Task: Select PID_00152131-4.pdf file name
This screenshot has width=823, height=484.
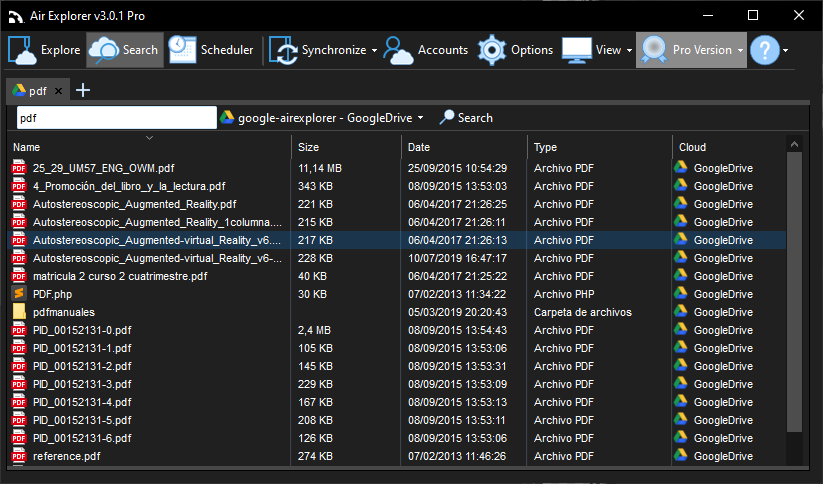Action: [x=82, y=402]
